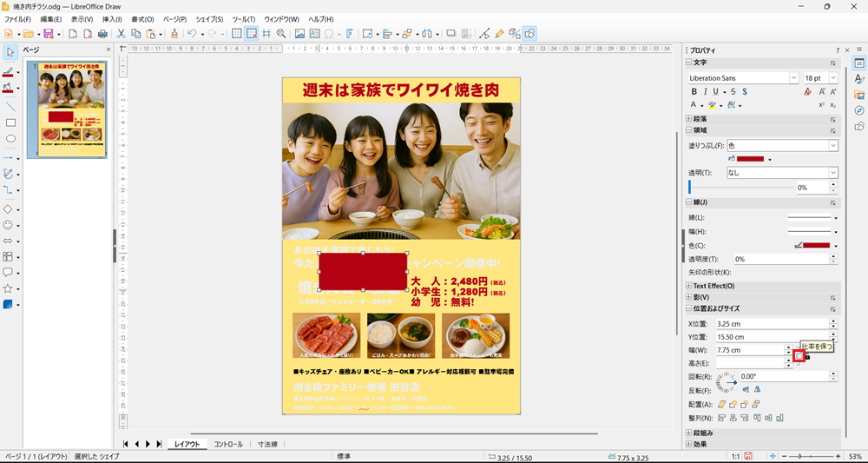Open the シェイプ(S) menu
Image resolution: width=868 pixels, height=463 pixels.
[209, 19]
